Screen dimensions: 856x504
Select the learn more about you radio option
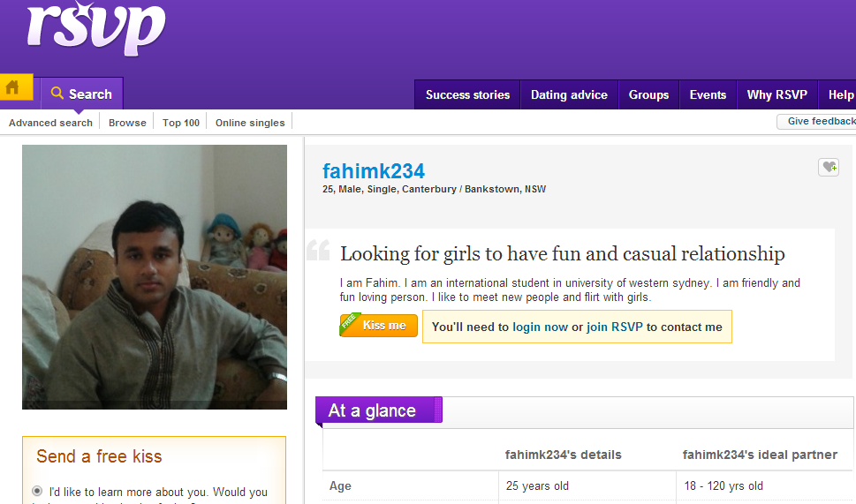click(37, 491)
